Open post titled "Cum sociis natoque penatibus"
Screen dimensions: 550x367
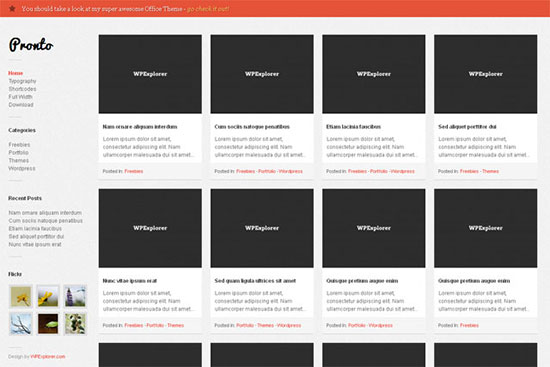(252, 127)
